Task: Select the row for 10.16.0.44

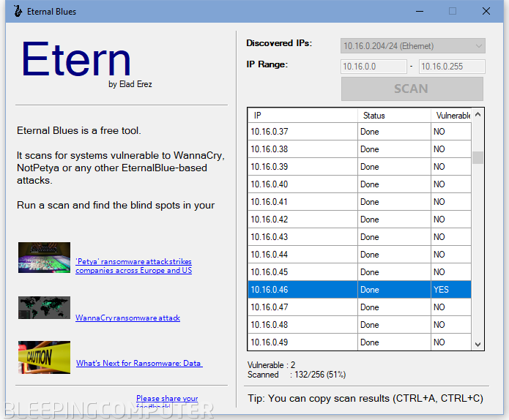Action: [x=360, y=255]
